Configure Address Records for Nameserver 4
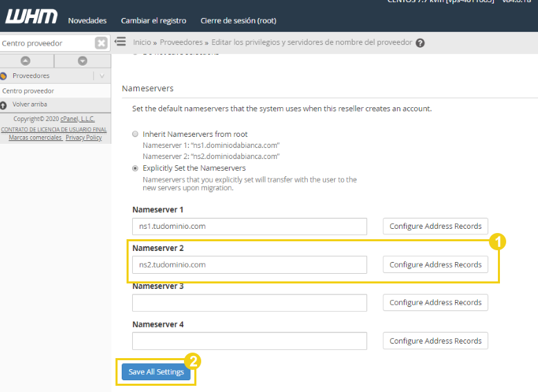The height and width of the screenshot is (392, 538). pos(436,341)
